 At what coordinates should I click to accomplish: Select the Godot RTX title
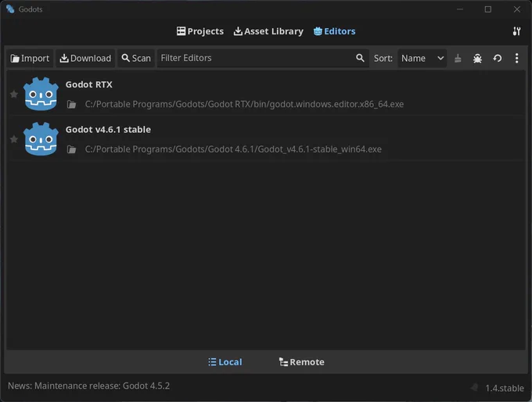pyautogui.click(x=89, y=84)
